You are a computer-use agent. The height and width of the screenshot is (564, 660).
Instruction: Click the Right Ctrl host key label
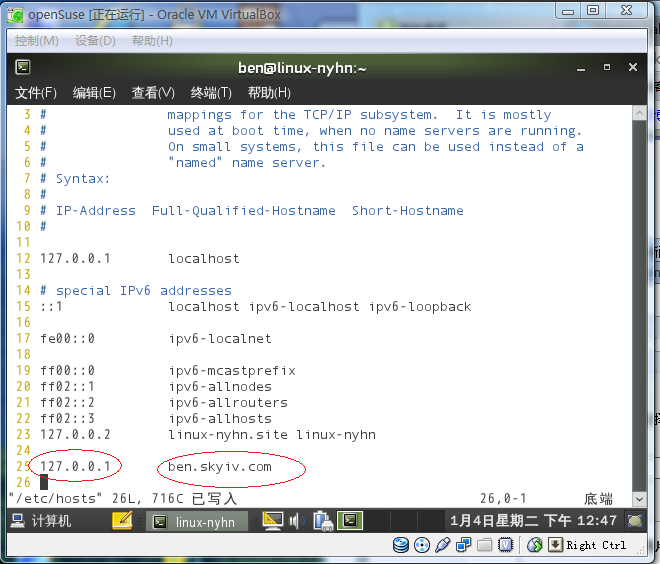point(596,545)
